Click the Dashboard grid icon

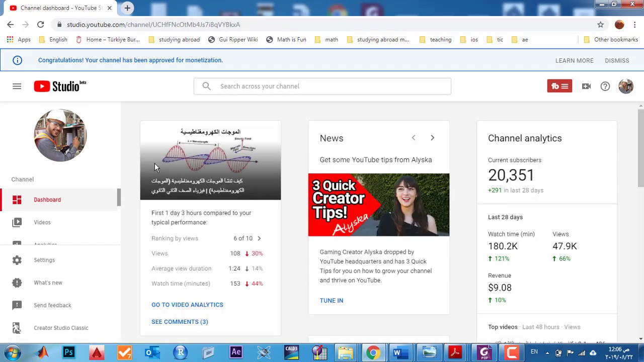point(17,200)
